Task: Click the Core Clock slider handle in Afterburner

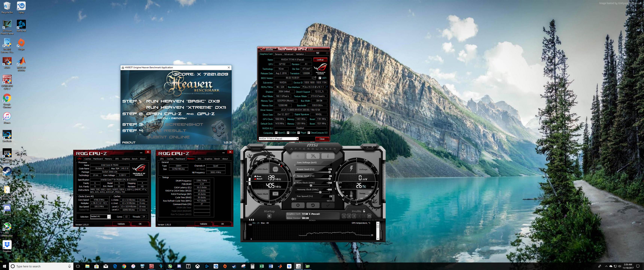Action: click(311, 186)
